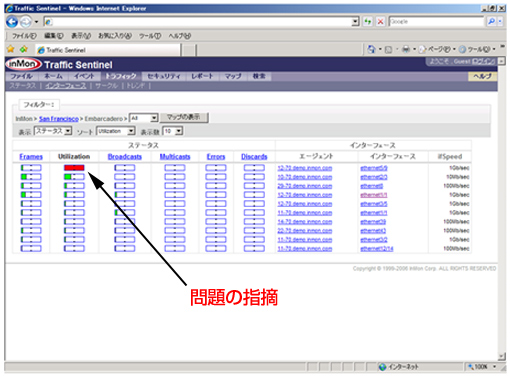Viewport: 510px width, 379px height.
Task: Click the refresh page icon
Action: point(368,22)
